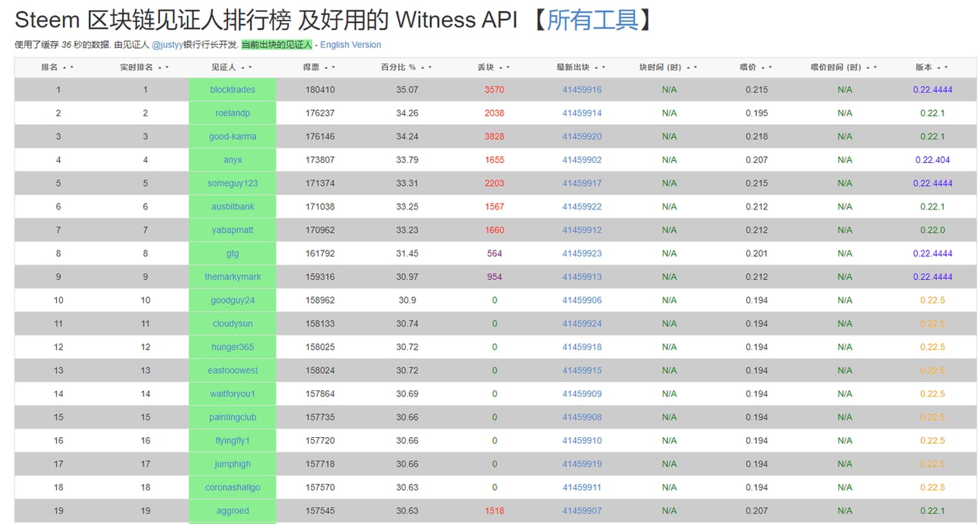Sort 见证人 column ascending with up arrow

pos(242,67)
